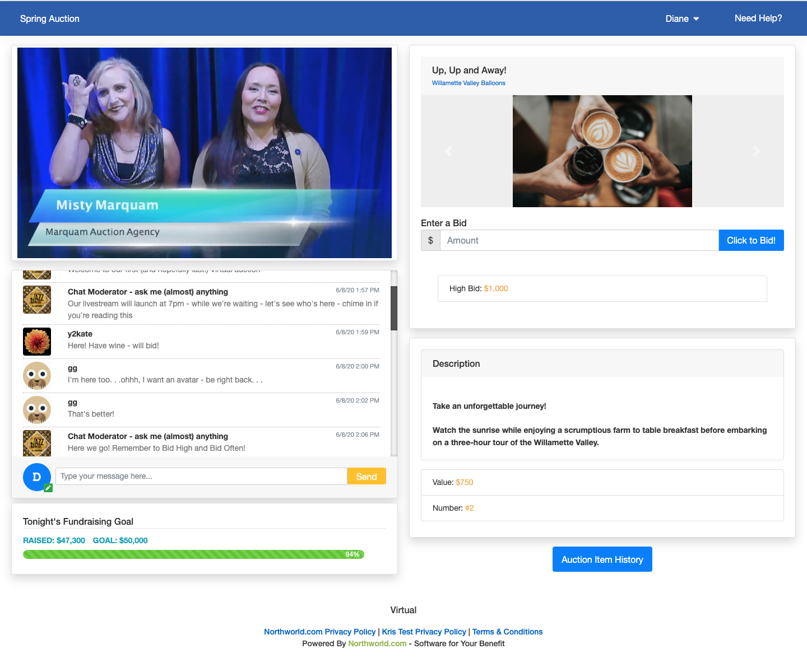Click the 6/8/20 1:59 PM timestamp

tap(358, 332)
